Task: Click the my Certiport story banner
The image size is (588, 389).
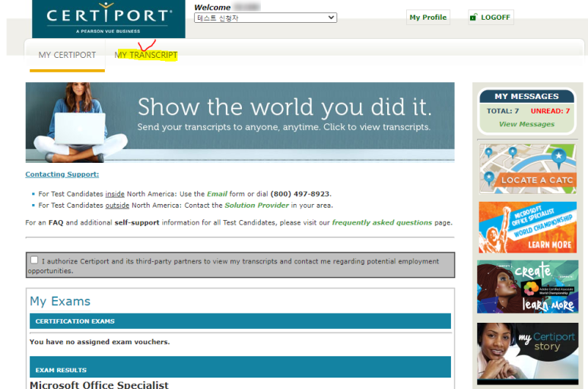Action: coord(527,353)
